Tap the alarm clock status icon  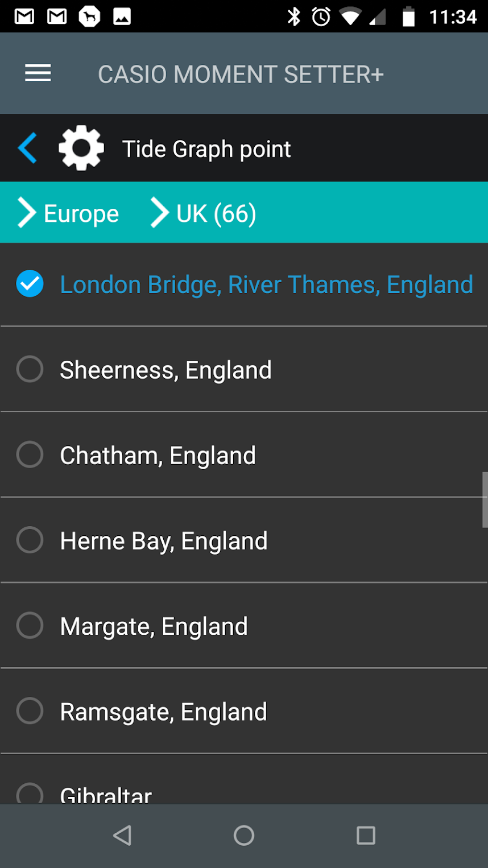click(321, 16)
